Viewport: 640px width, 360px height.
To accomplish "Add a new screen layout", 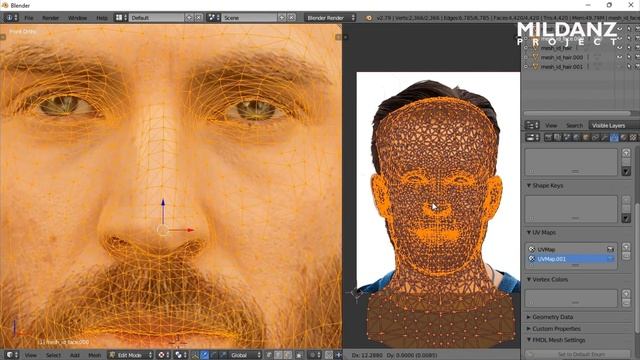I will pos(189,18).
